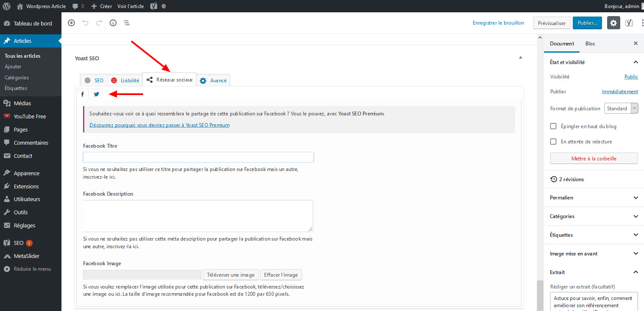
Task: Expand the Catégories panel
Action: pos(594,216)
